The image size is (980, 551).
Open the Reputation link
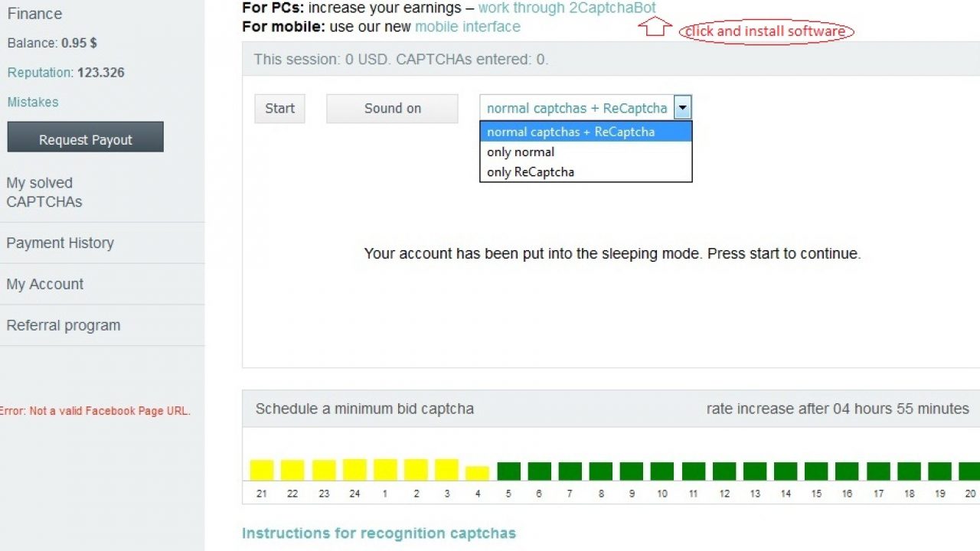(40, 73)
